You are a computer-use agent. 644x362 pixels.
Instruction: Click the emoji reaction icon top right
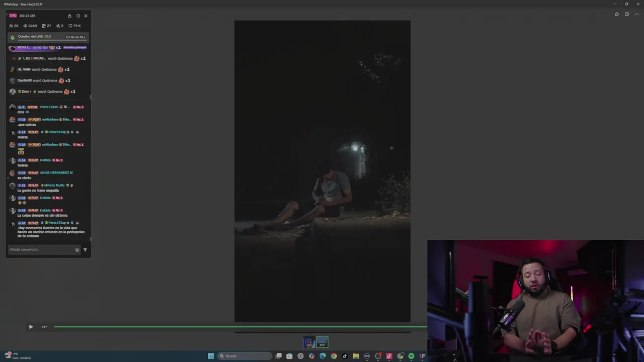pyautogui.click(x=627, y=14)
